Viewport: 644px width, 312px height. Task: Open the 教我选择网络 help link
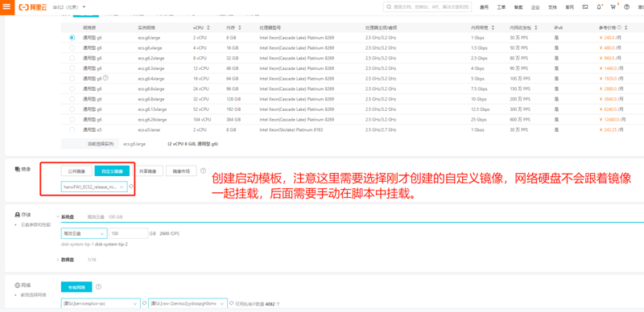click(34, 295)
